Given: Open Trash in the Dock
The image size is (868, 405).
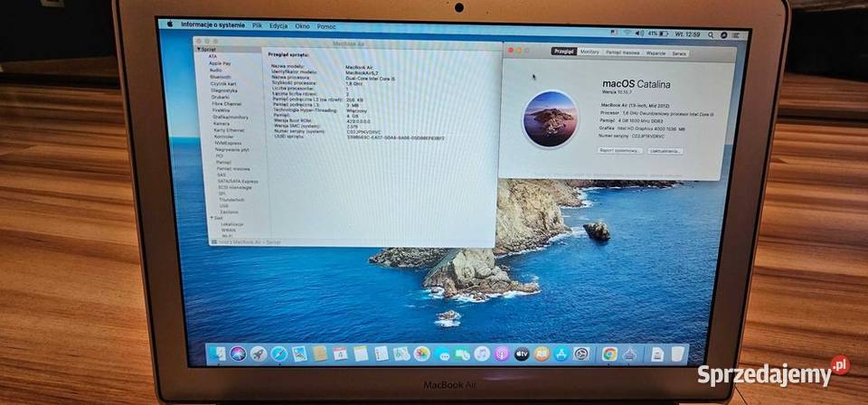Looking at the screenshot, I should 678,353.
